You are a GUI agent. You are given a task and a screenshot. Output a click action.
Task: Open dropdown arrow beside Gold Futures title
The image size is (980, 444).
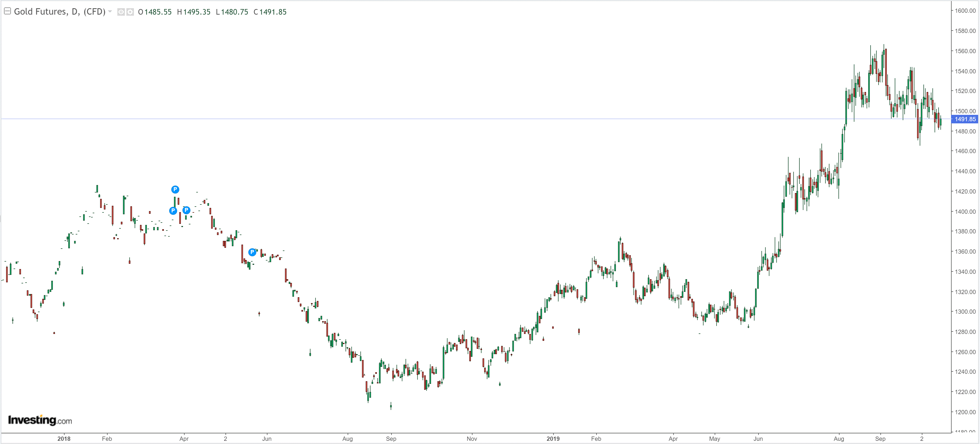pos(110,11)
